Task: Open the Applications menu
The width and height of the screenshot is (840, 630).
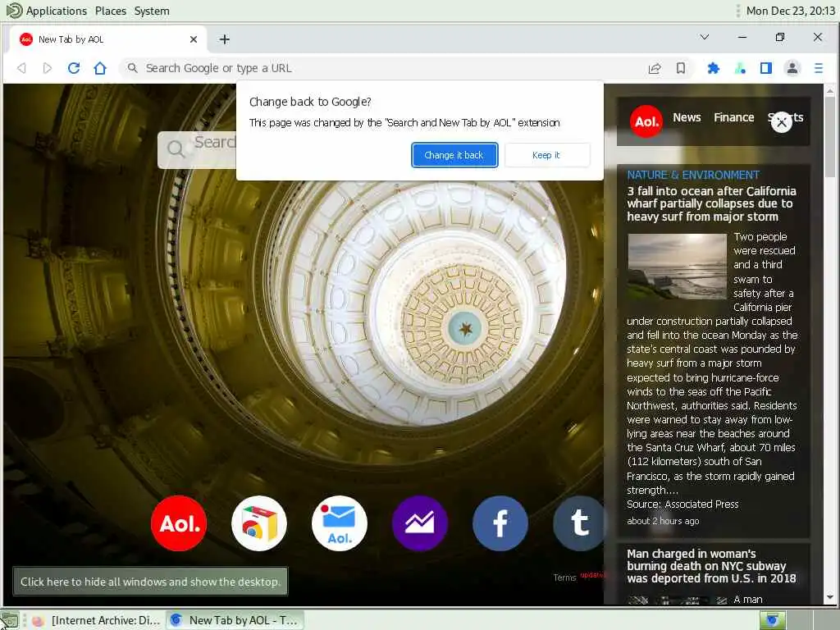Action: 56,11
